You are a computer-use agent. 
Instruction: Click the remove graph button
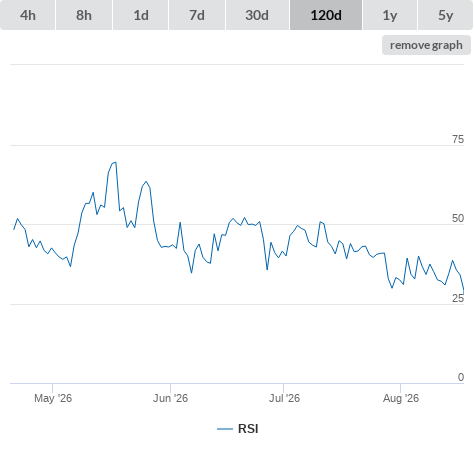coord(426,45)
